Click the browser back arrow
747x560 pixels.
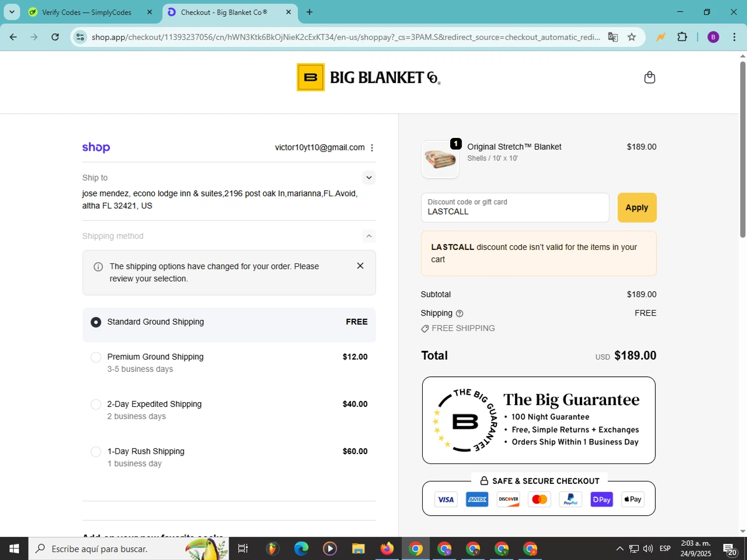[13, 37]
